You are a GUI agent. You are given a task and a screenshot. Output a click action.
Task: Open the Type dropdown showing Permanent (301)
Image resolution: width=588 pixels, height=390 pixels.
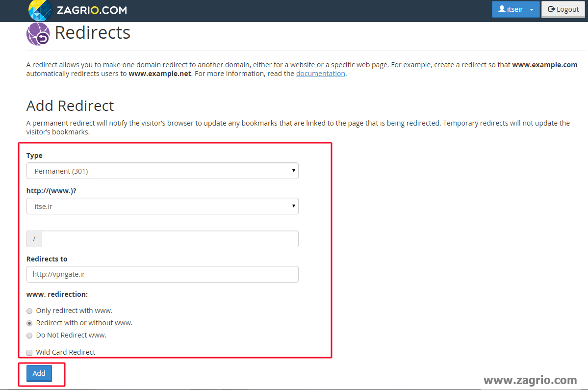(162, 171)
